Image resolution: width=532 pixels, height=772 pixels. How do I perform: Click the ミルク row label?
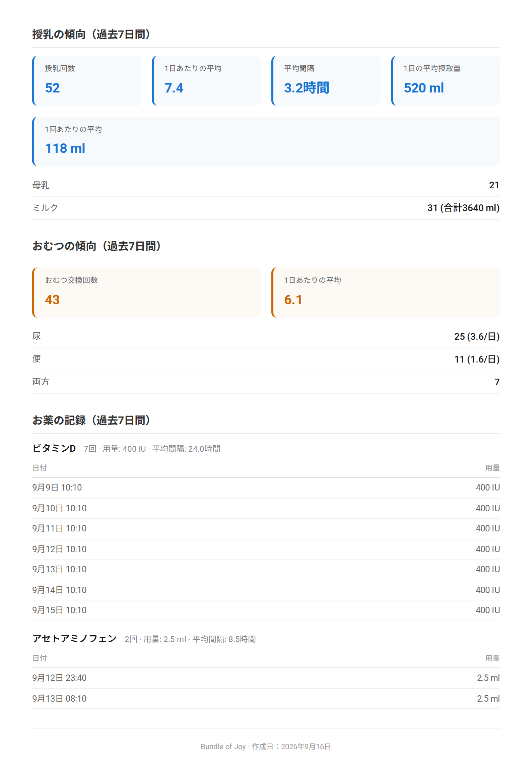tap(45, 208)
